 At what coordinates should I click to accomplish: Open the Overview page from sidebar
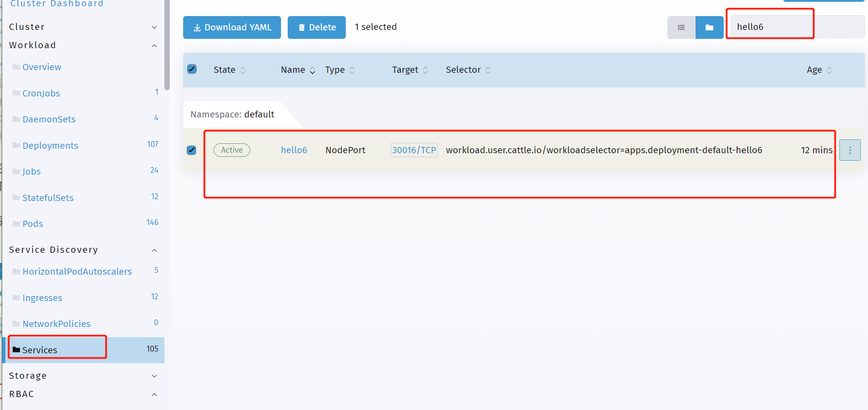[x=42, y=67]
